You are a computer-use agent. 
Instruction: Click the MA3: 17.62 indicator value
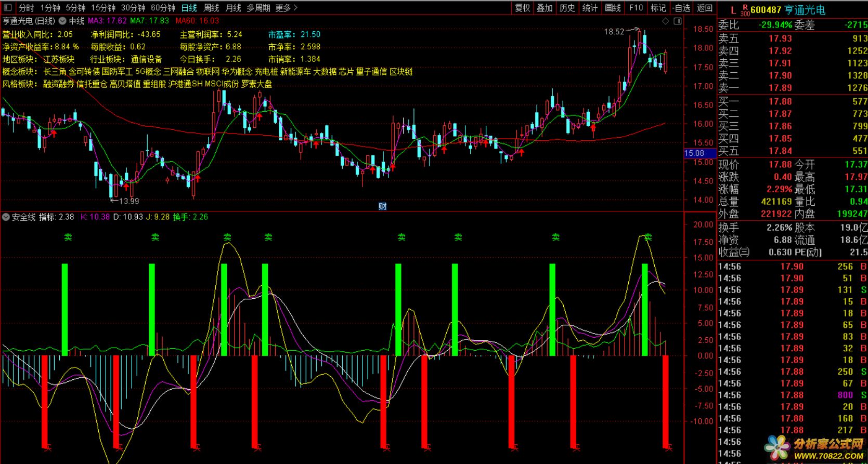tap(107, 21)
